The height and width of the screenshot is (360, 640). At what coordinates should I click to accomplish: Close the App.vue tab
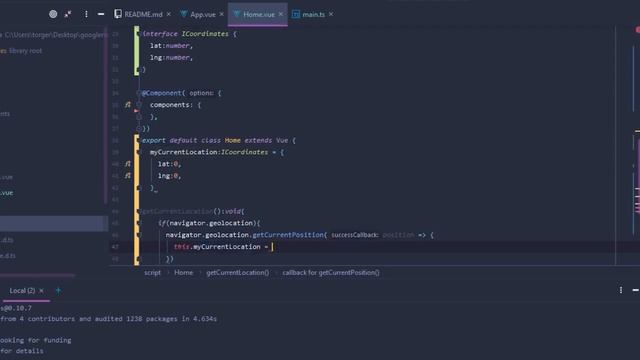pyautogui.click(x=222, y=14)
